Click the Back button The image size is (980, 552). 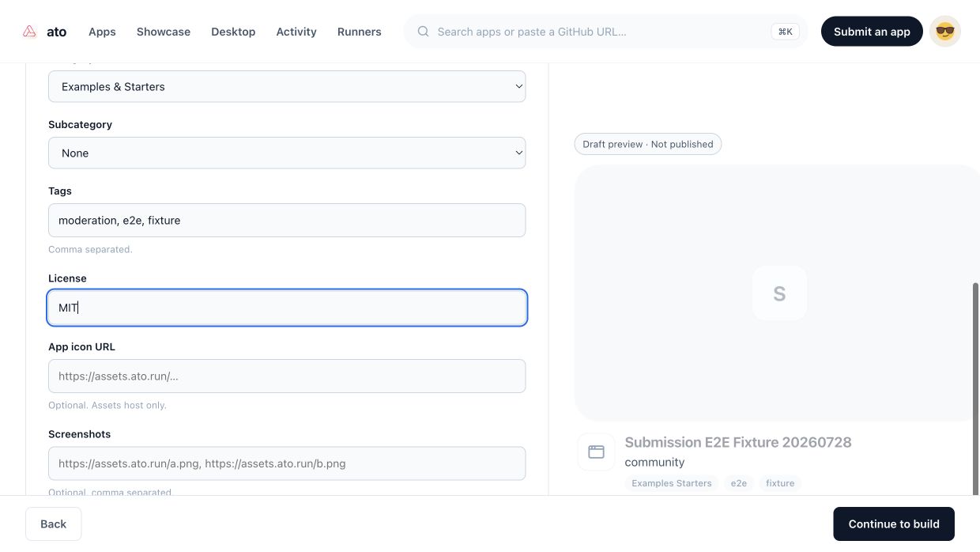54,524
